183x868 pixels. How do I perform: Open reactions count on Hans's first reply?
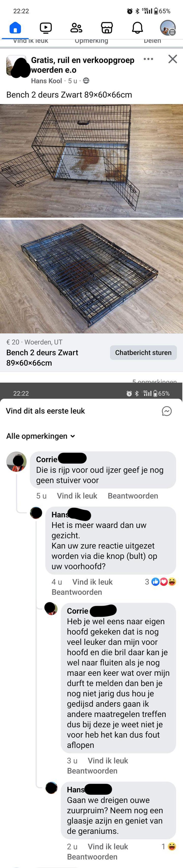(x=160, y=582)
